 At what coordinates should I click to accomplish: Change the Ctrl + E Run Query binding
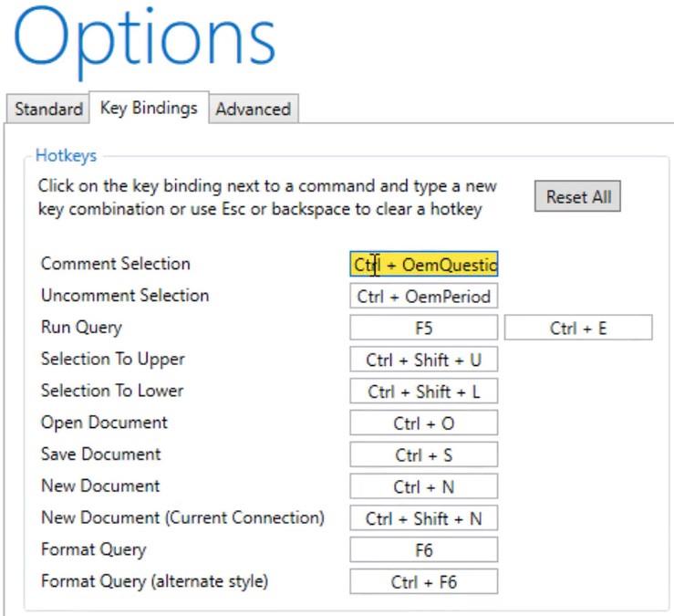[578, 328]
